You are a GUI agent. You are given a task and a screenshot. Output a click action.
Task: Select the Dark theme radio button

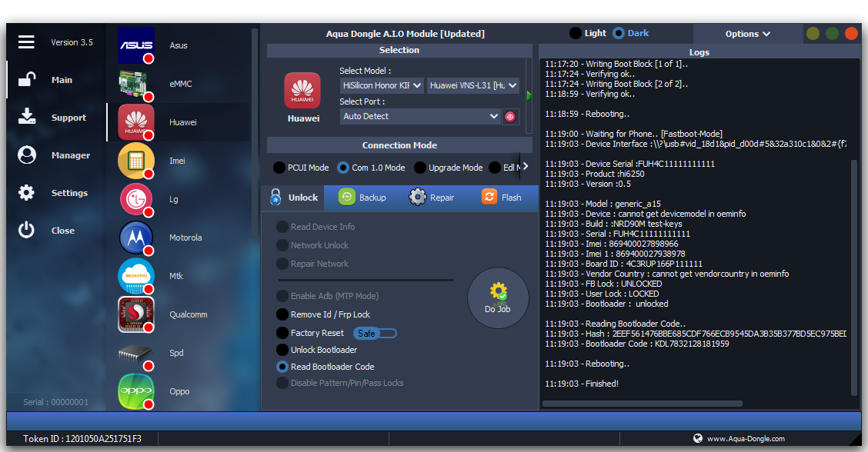point(619,33)
